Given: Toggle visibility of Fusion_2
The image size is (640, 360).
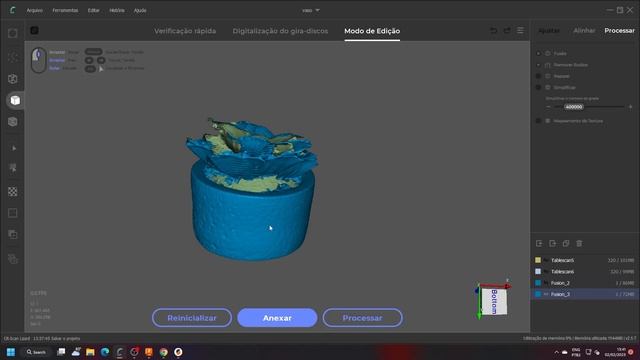Looking at the screenshot, I should (546, 283).
